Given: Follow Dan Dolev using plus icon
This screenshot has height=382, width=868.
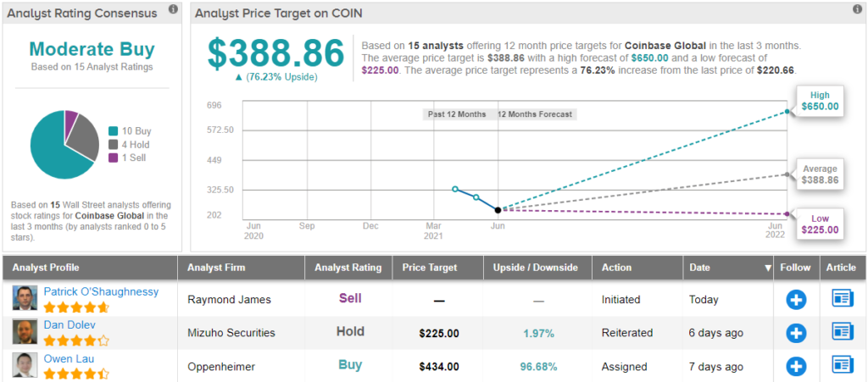Looking at the screenshot, I should [796, 333].
